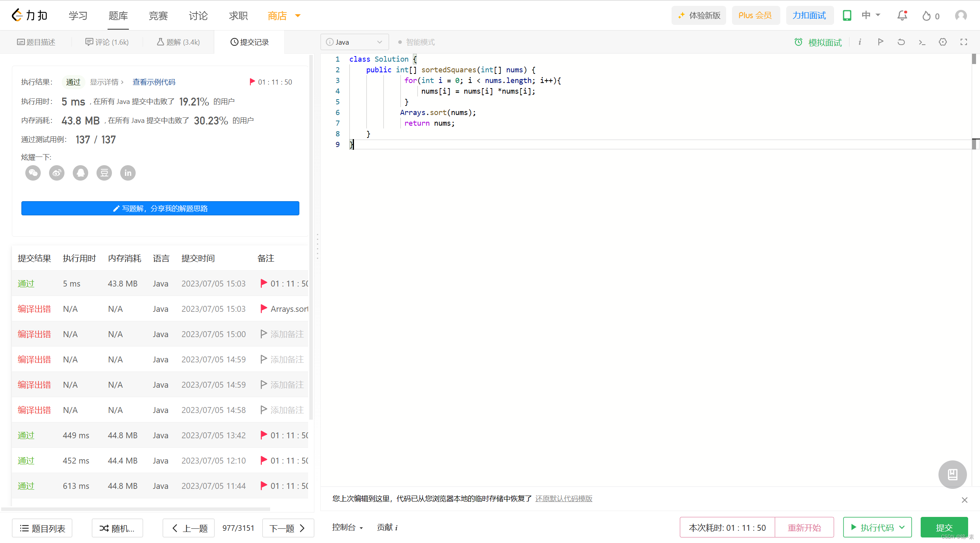980x543 pixels.
Task: Click the run play icon in editor toolbar
Action: click(x=880, y=42)
